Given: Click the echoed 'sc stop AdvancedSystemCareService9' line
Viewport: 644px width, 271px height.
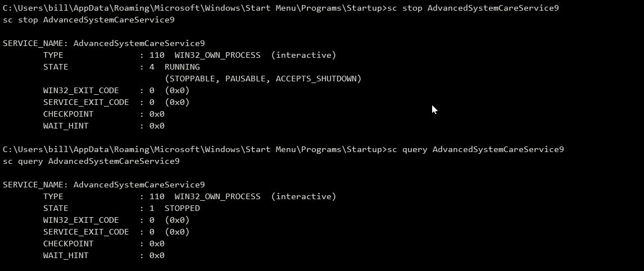Looking at the screenshot, I should point(88,20).
